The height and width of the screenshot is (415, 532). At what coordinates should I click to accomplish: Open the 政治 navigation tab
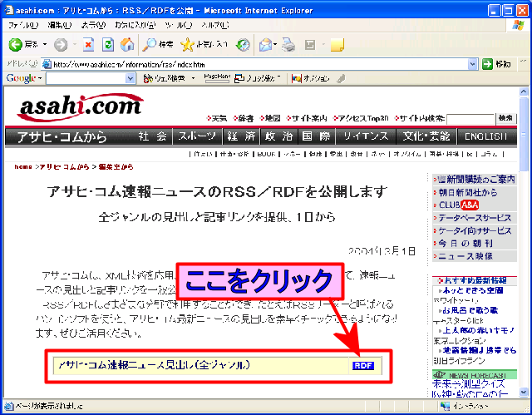coord(279,136)
